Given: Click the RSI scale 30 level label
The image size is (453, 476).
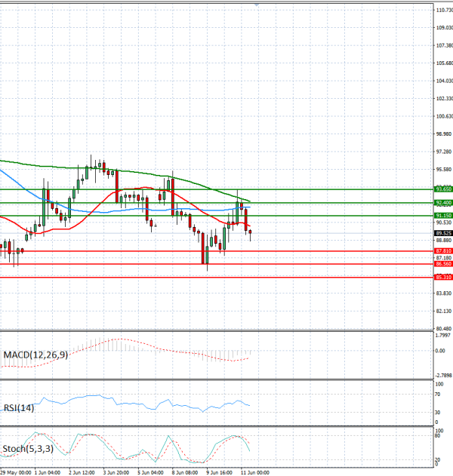Looking at the screenshot, I should coord(437,412).
